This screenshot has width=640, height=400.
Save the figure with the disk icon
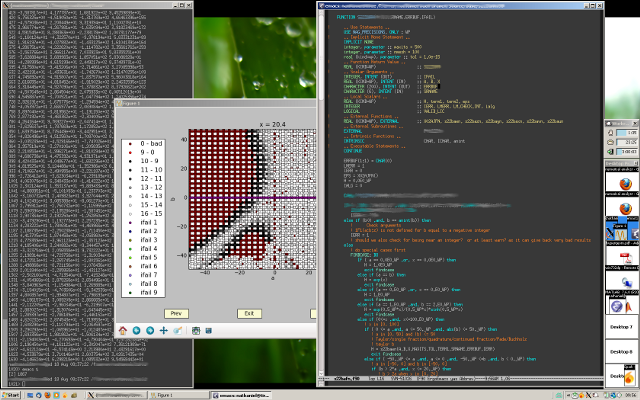pos(209,331)
